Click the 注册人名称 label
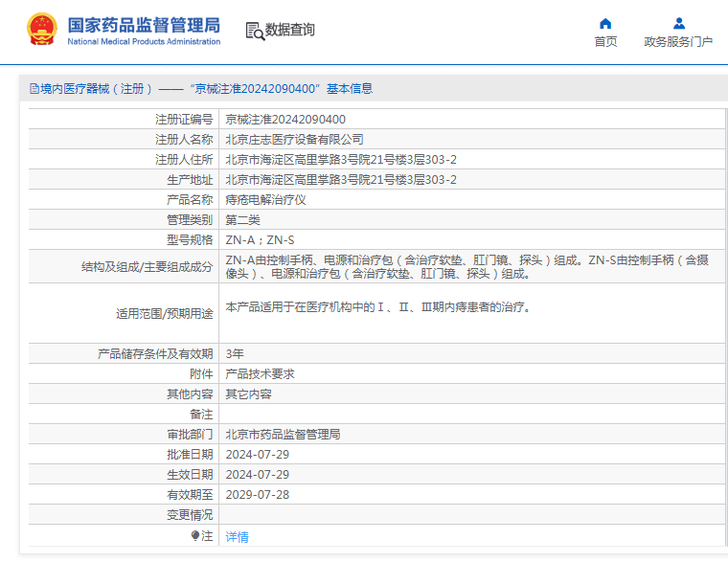 pos(184,140)
